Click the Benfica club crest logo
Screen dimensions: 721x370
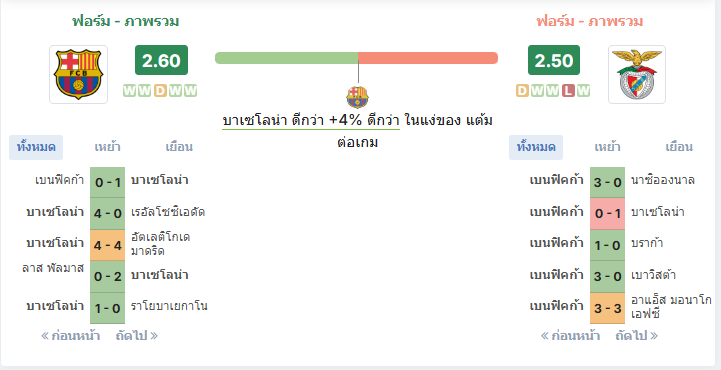click(636, 74)
